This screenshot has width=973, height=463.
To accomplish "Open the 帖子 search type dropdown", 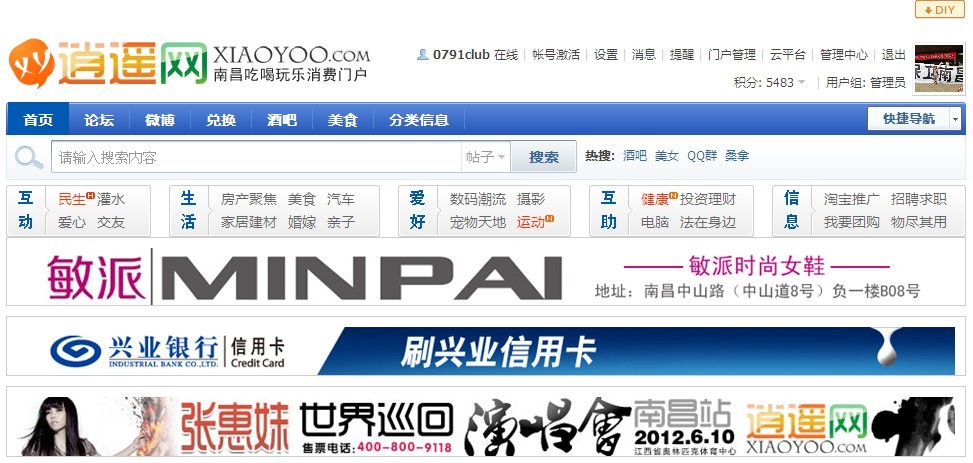I will pyautogui.click(x=486, y=157).
